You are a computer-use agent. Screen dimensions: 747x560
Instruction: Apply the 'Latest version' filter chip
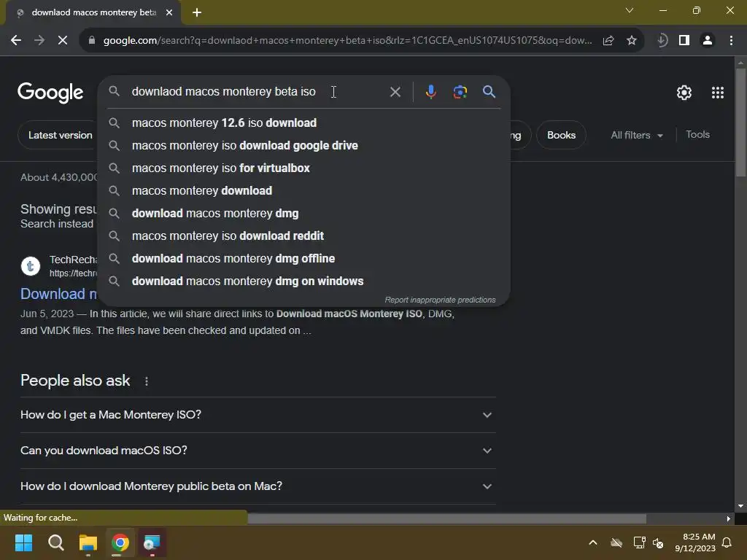coord(57,135)
